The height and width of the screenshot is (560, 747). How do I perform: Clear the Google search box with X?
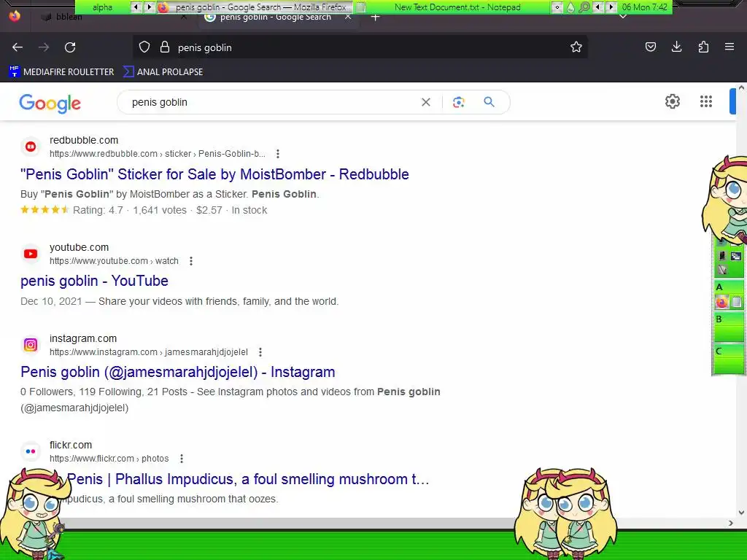(x=426, y=102)
